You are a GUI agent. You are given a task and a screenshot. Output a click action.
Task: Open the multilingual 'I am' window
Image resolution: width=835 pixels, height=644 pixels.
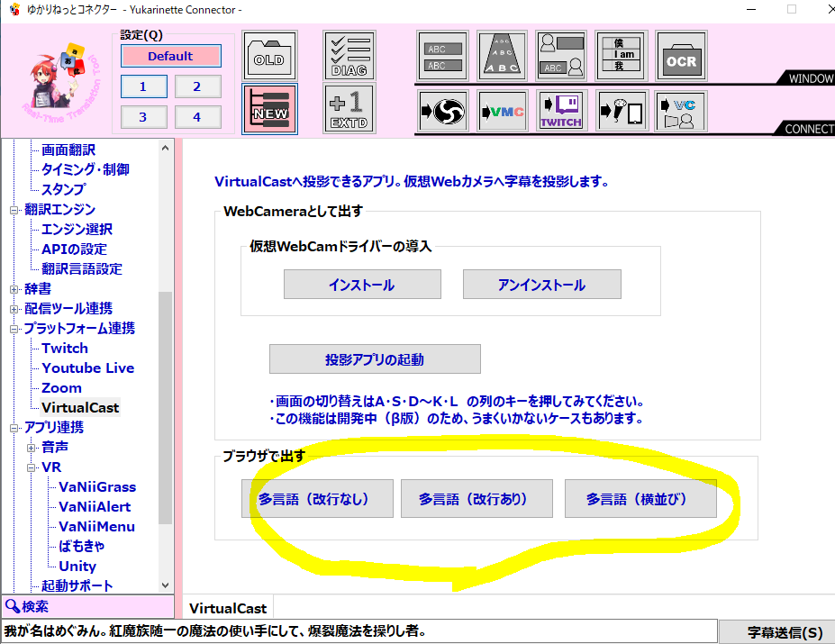pyautogui.click(x=621, y=56)
